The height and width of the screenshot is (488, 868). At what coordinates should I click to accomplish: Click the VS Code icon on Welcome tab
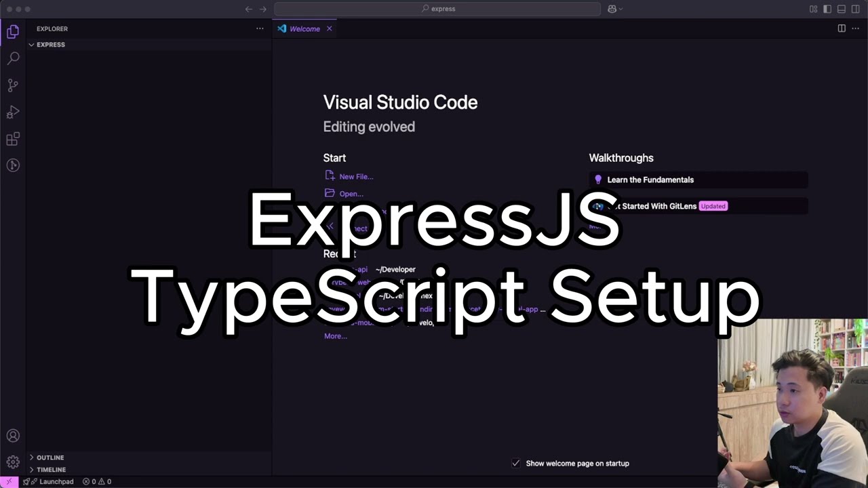281,28
